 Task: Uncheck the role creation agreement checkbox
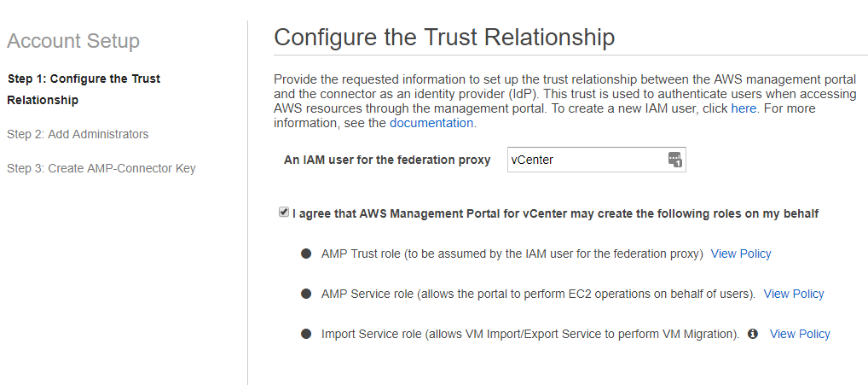pyautogui.click(x=284, y=213)
